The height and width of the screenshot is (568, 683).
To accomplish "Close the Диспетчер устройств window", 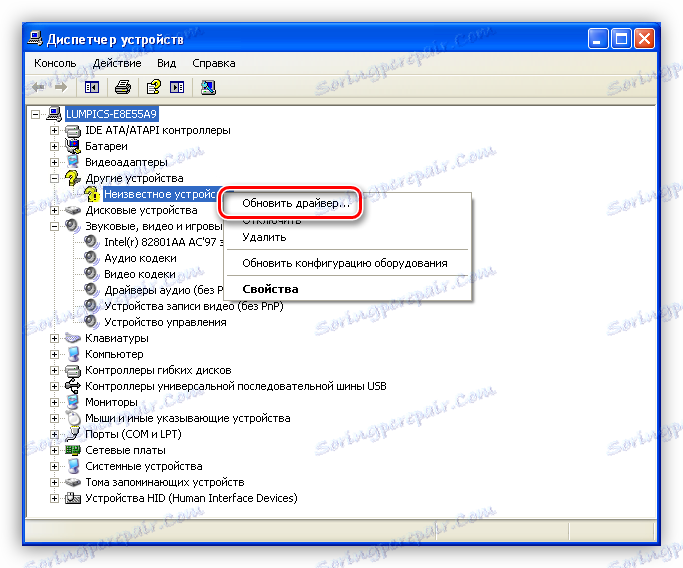I will pos(644,39).
